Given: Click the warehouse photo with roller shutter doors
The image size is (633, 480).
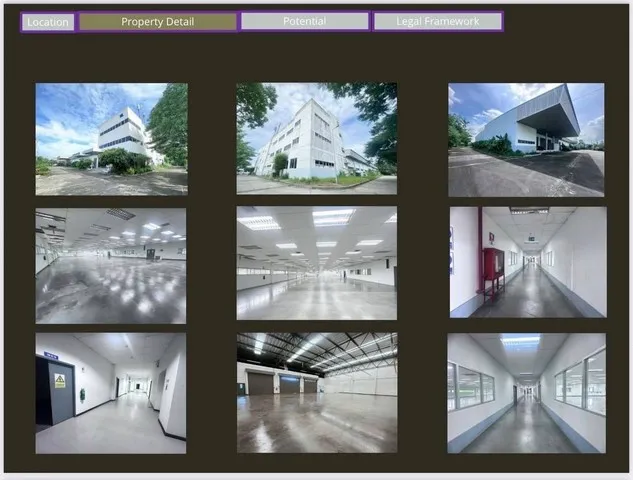Looking at the screenshot, I should [x=316, y=392].
